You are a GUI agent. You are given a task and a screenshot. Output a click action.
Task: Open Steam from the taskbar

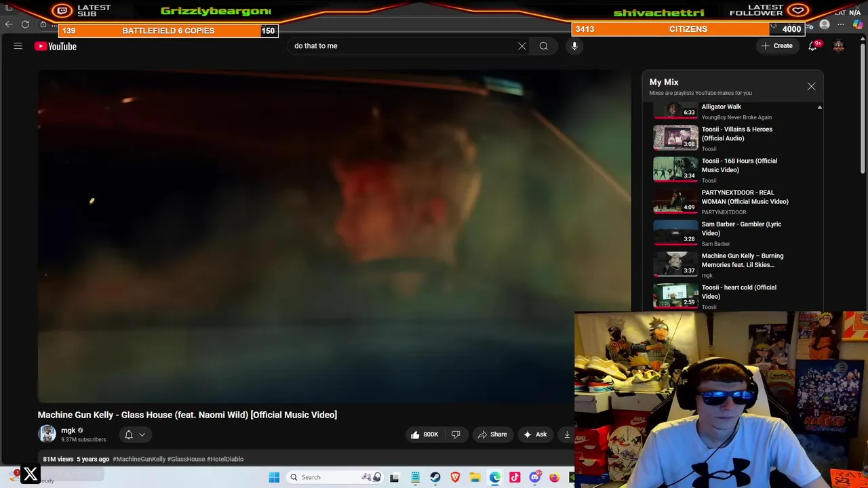435,477
